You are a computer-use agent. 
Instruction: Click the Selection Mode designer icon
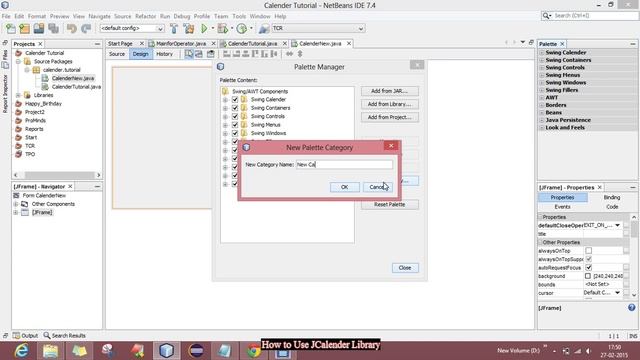click(x=189, y=54)
